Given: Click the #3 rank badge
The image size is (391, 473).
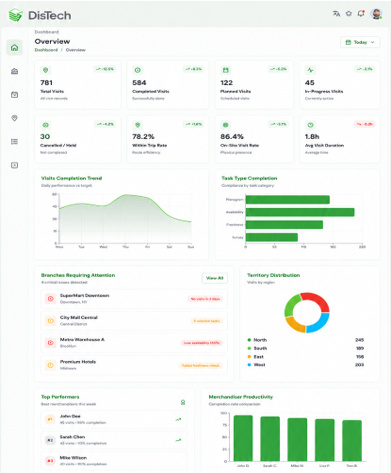Looking at the screenshot, I should click(x=50, y=461).
